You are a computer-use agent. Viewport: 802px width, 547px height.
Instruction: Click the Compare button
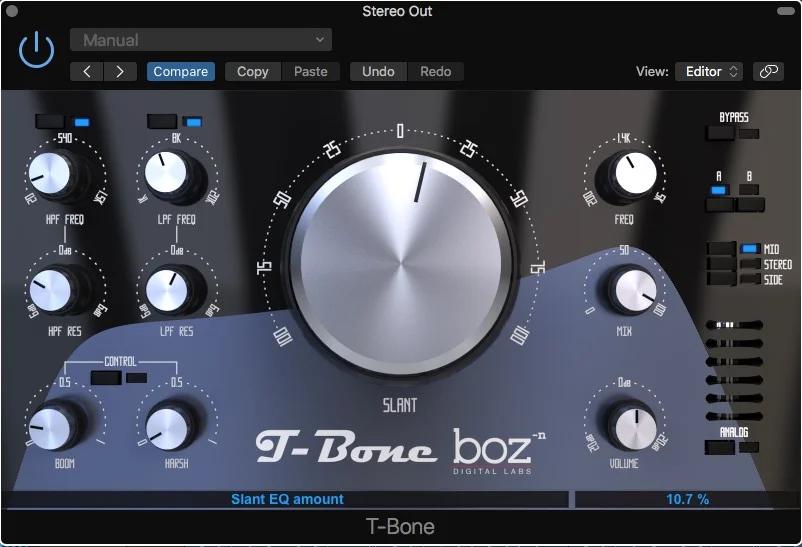[181, 72]
